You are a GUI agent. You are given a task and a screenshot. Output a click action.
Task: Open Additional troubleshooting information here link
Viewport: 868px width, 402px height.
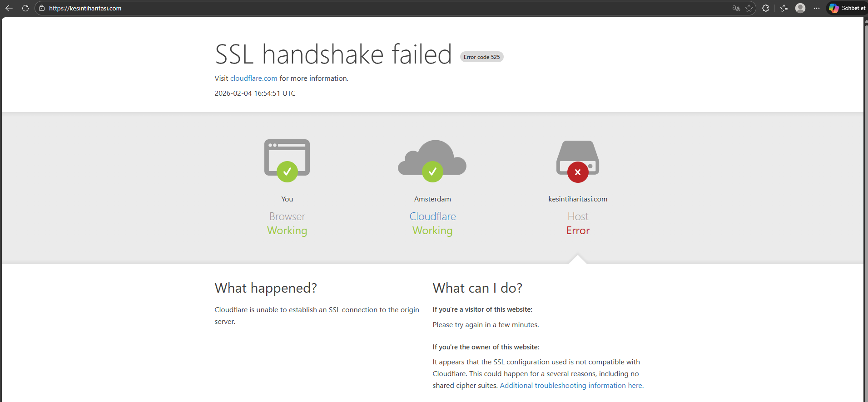pos(572,385)
